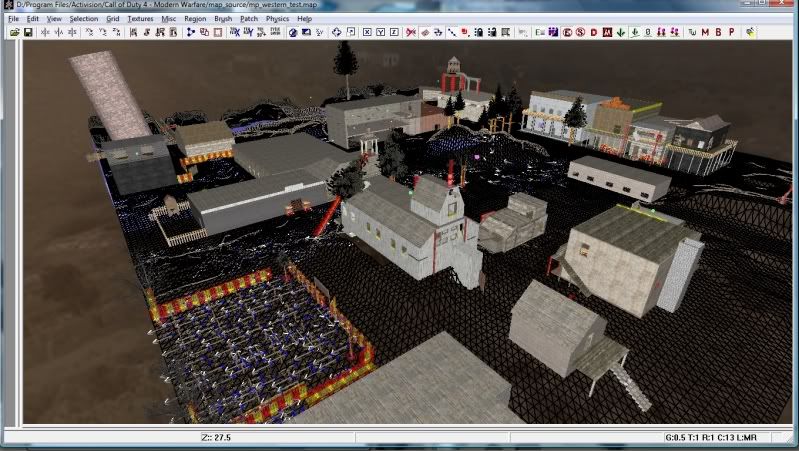Click the rotate Z-axis toolbar icon

click(x=116, y=32)
